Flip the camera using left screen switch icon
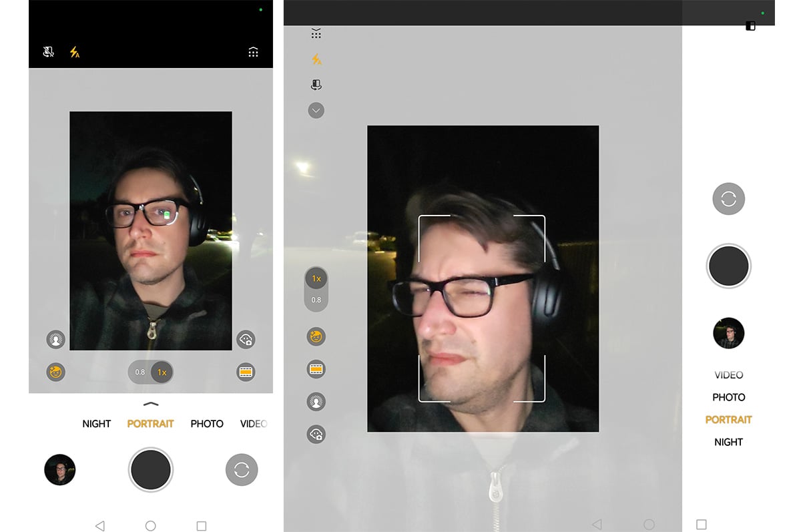 [242, 470]
